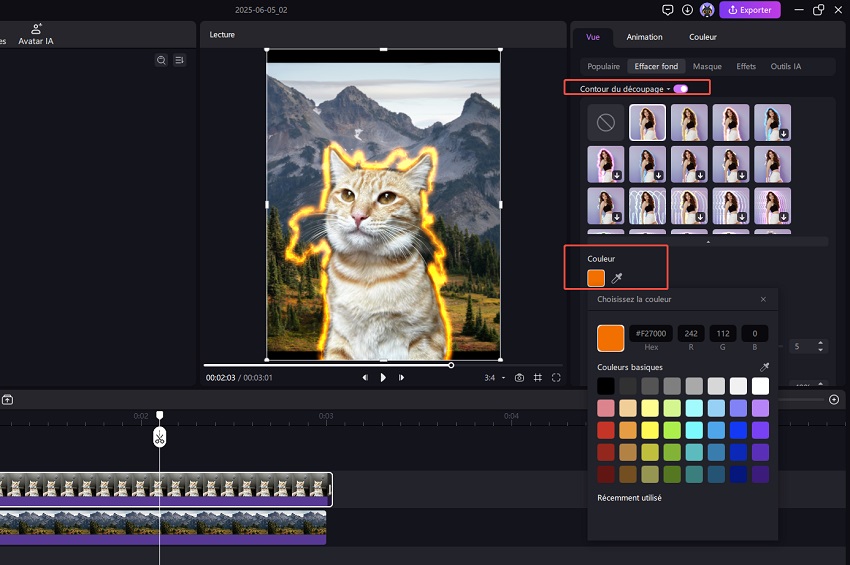Toggle the Contour du découpage switch
This screenshot has height=565, width=850.
681,88
